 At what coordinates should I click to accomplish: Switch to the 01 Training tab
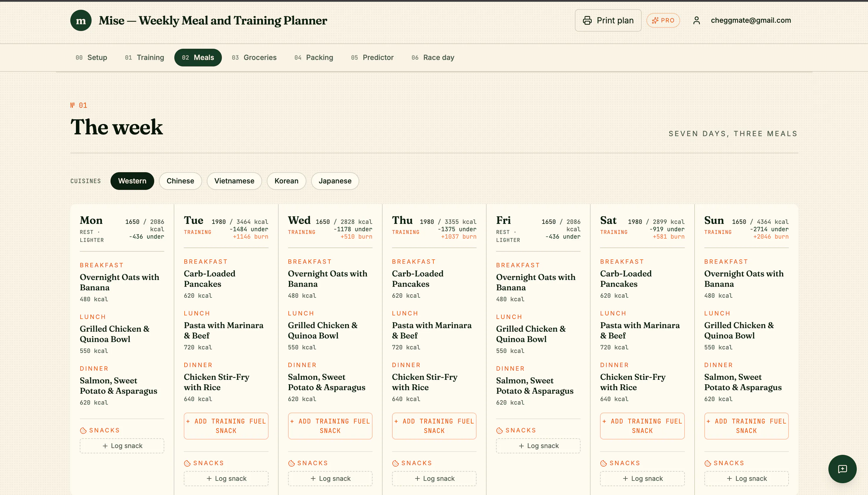pyautogui.click(x=144, y=58)
